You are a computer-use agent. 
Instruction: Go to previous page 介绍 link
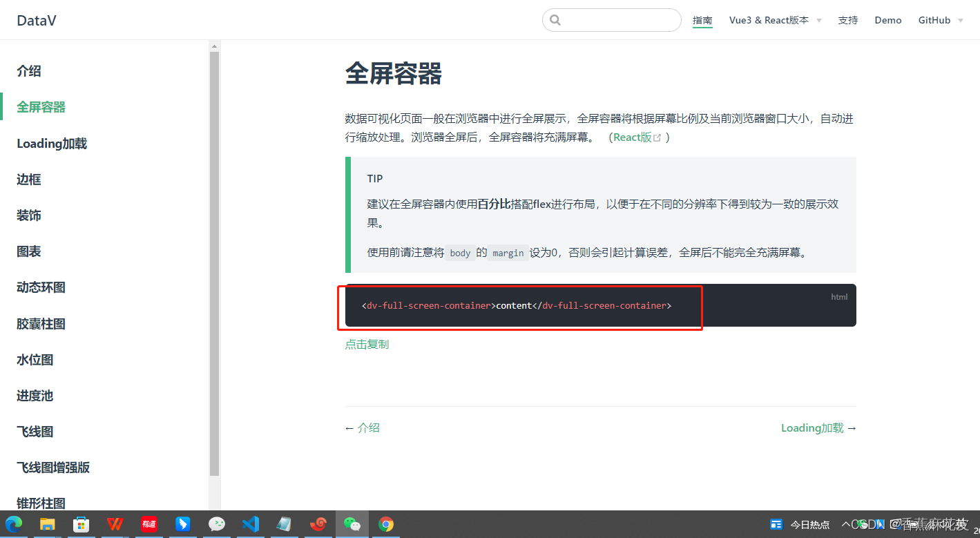click(x=368, y=427)
